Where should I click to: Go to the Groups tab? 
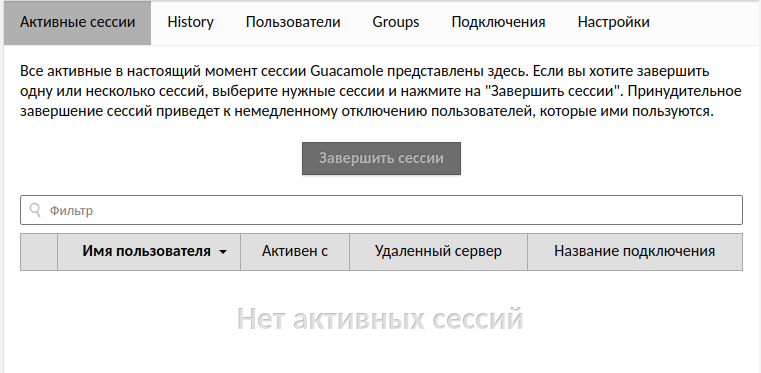396,22
